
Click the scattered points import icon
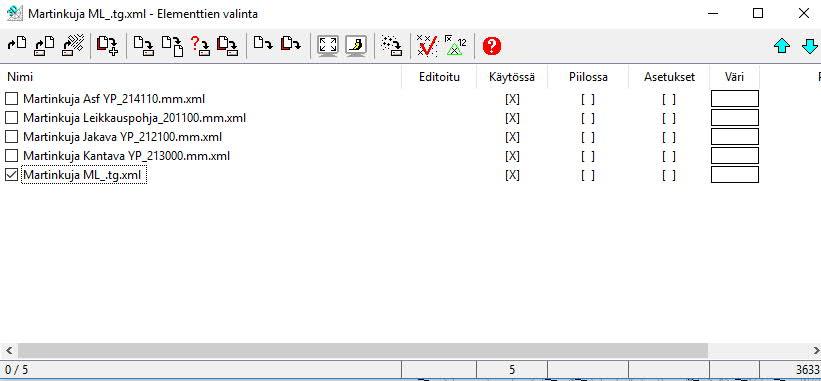tap(391, 46)
